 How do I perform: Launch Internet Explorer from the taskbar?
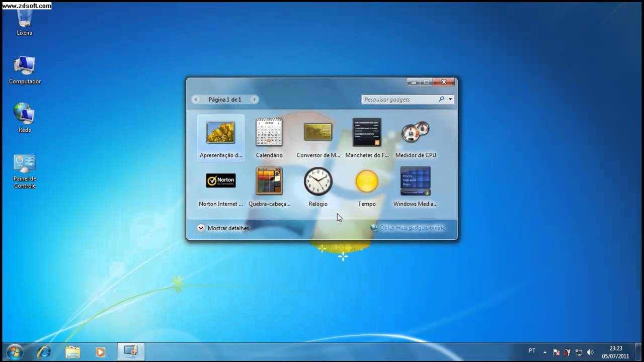(x=44, y=352)
